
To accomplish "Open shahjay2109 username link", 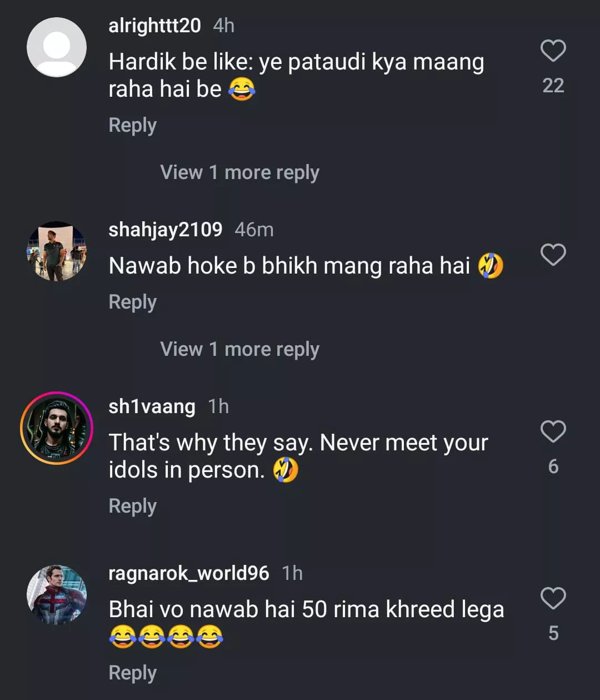I will tap(165, 230).
